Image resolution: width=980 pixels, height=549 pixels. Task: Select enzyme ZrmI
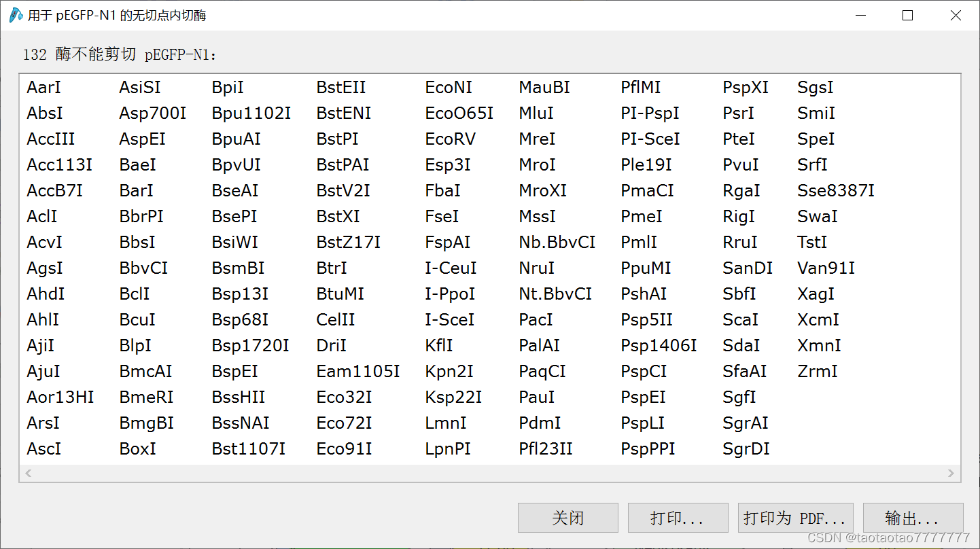[818, 372]
